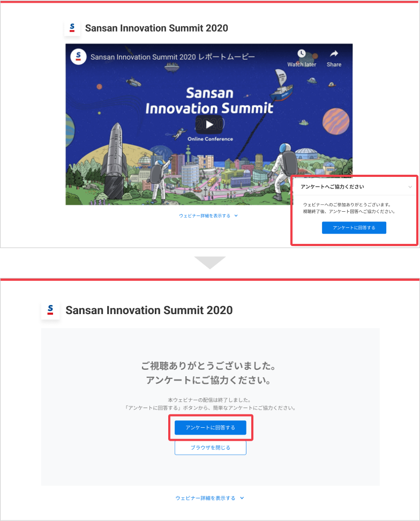This screenshot has height=521, width=420.
Task: Click the Sansan logo beside bottom page title
Action: (x=50, y=310)
